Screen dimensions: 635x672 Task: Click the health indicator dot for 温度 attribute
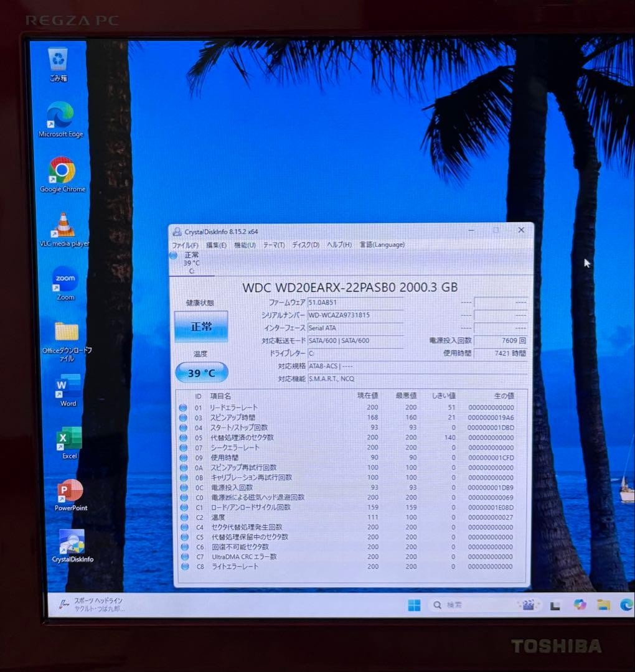(x=184, y=517)
